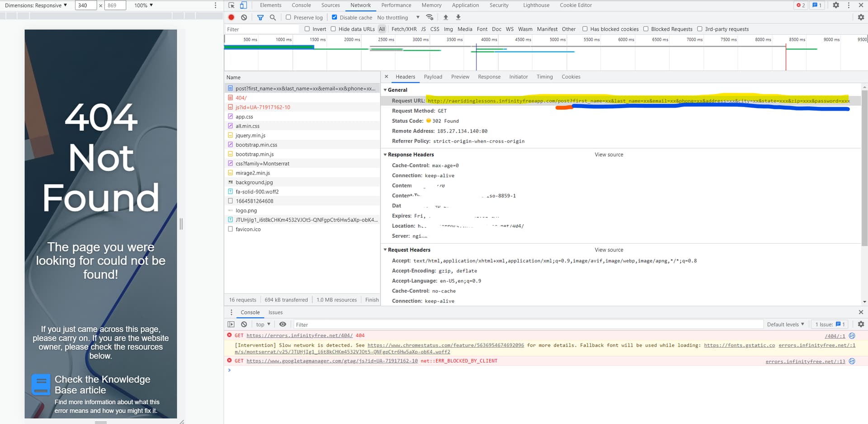The height and width of the screenshot is (424, 868).
Task: Activate the inspect element picker
Action: click(231, 5)
